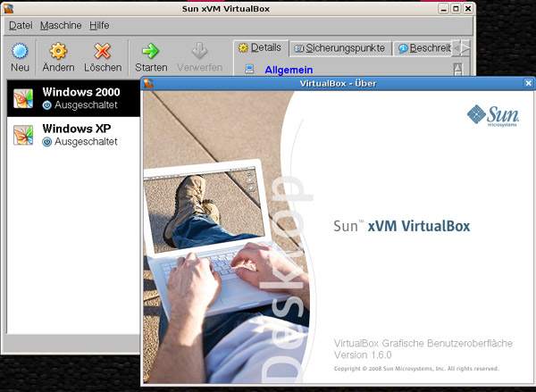Open the Datei menu

click(x=21, y=26)
